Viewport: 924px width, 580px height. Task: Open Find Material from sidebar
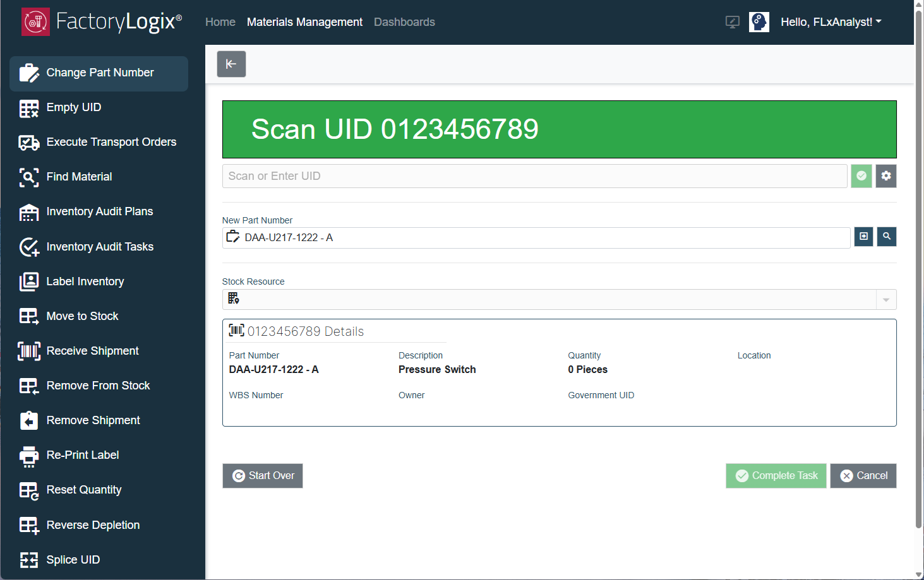pos(79,177)
